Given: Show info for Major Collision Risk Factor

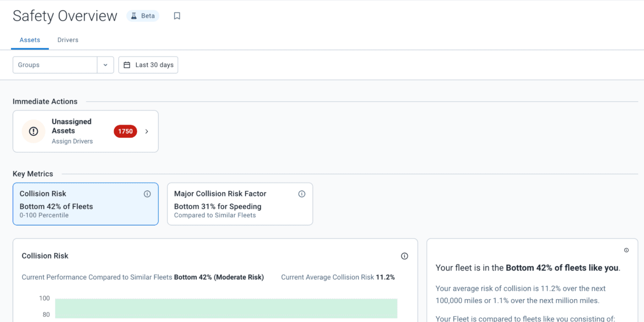Looking at the screenshot, I should coord(302,194).
